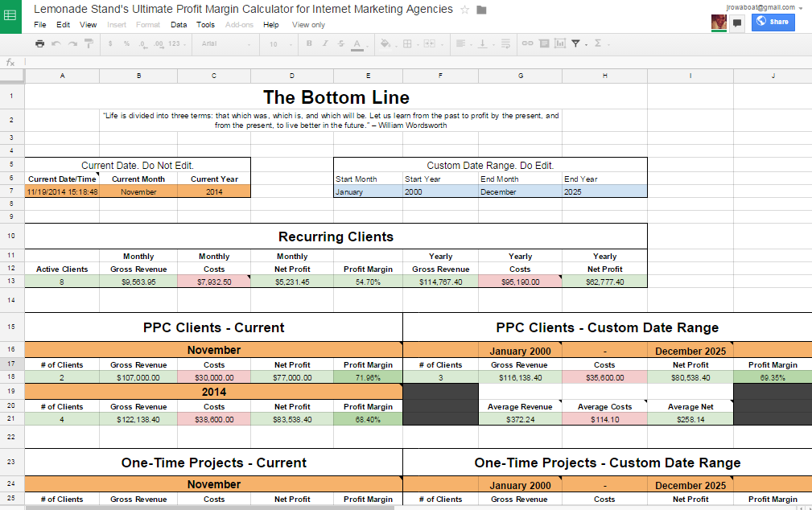Image resolution: width=812 pixels, height=510 pixels.
Task: Select Start Month cell January
Action: [x=369, y=191]
